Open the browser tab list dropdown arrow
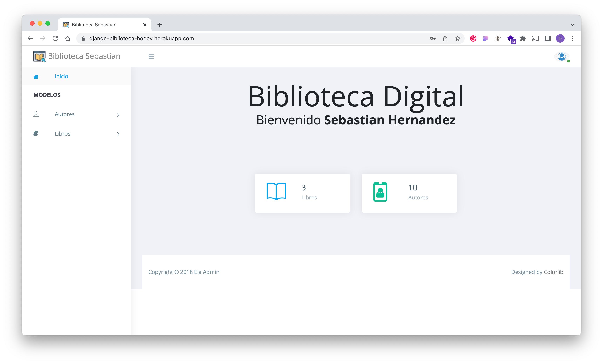Viewport: 603px width, 364px height. pyautogui.click(x=573, y=25)
